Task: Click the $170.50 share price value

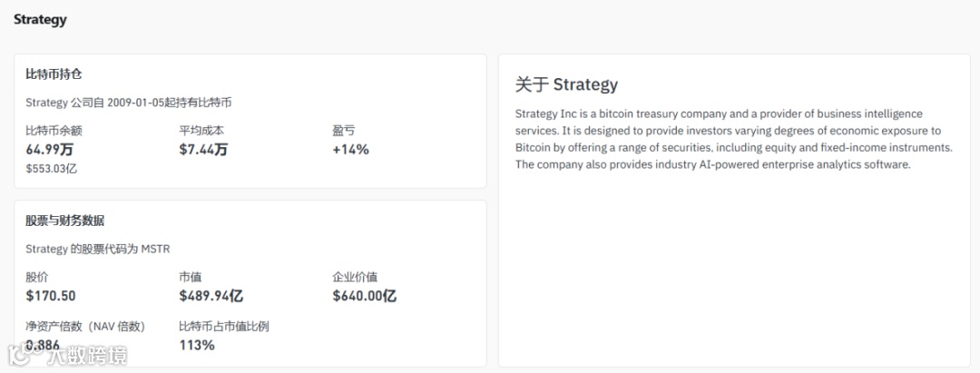Action: (x=51, y=296)
